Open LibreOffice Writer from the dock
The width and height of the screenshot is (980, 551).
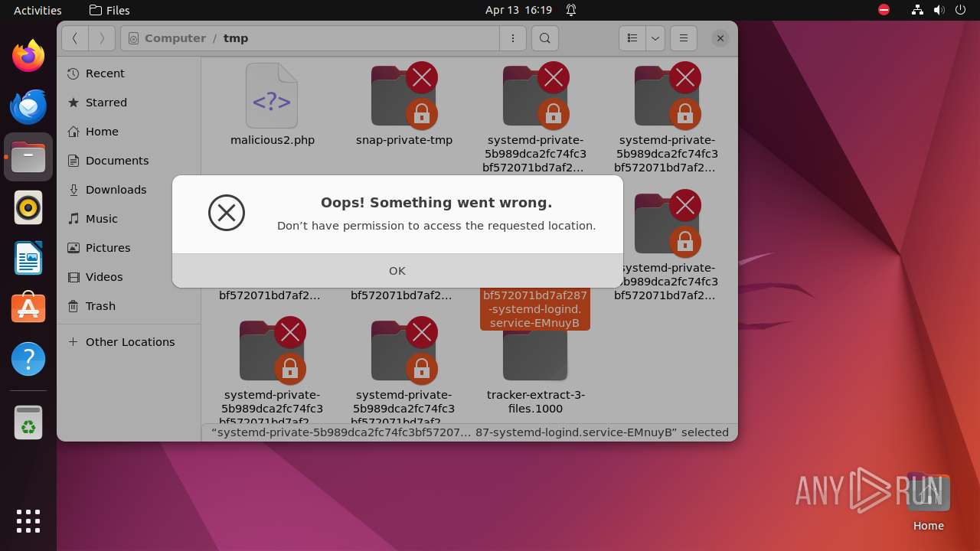click(x=28, y=258)
